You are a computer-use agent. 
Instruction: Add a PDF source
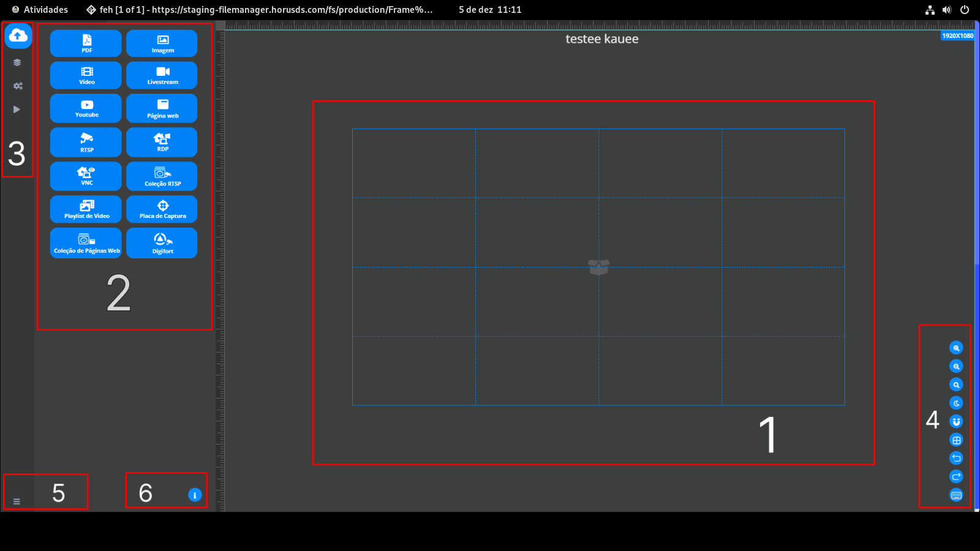pos(86,43)
